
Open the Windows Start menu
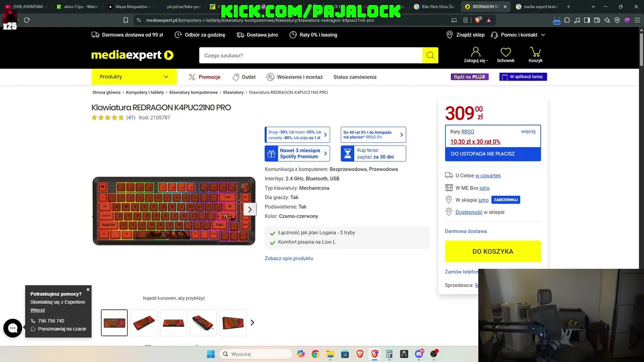click(x=211, y=354)
